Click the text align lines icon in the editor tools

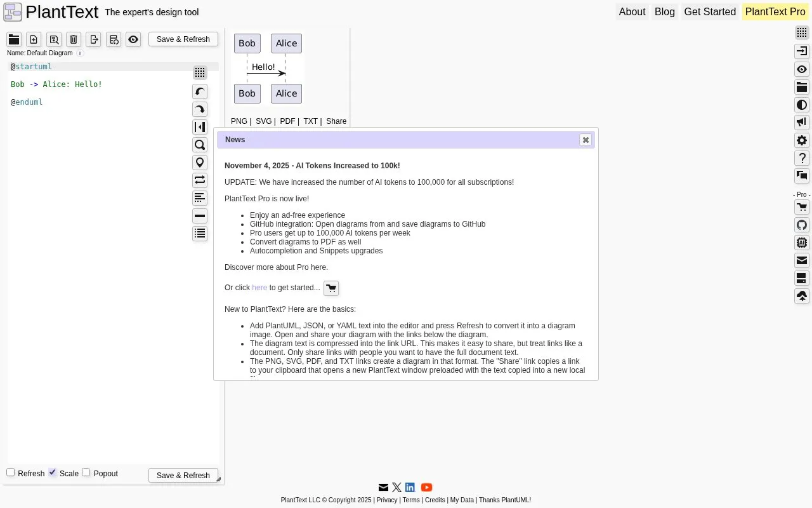pyautogui.click(x=200, y=198)
